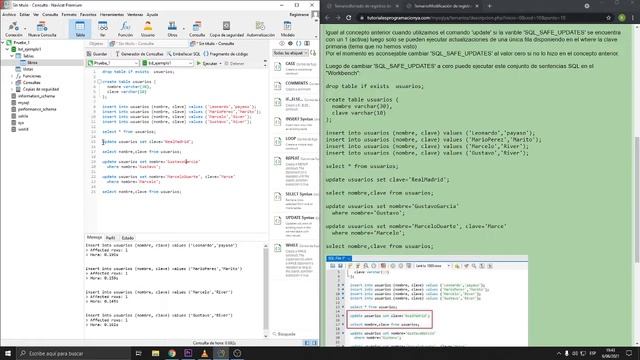Open the bd_ejemplo1 database dropdown
640x360 pixels.
pos(167,63)
